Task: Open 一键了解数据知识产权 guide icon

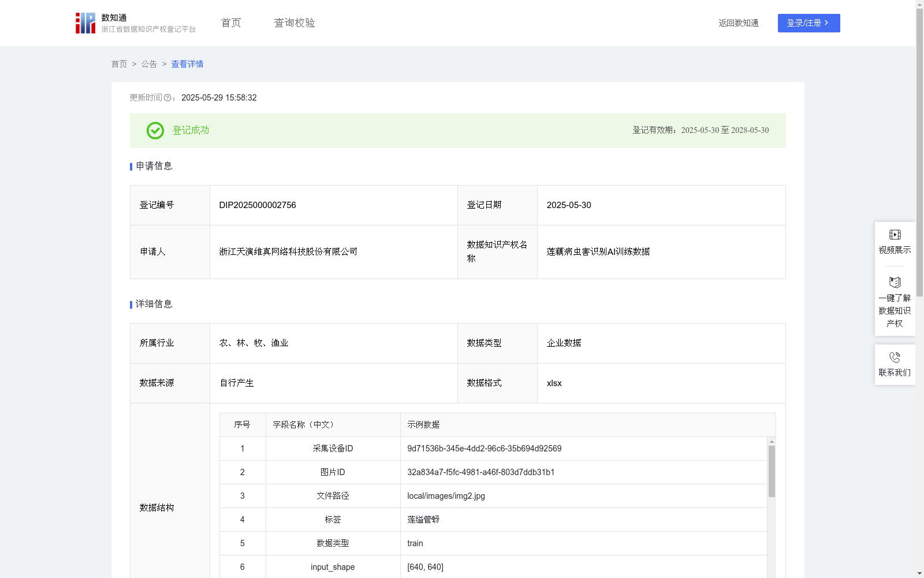Action: (895, 282)
